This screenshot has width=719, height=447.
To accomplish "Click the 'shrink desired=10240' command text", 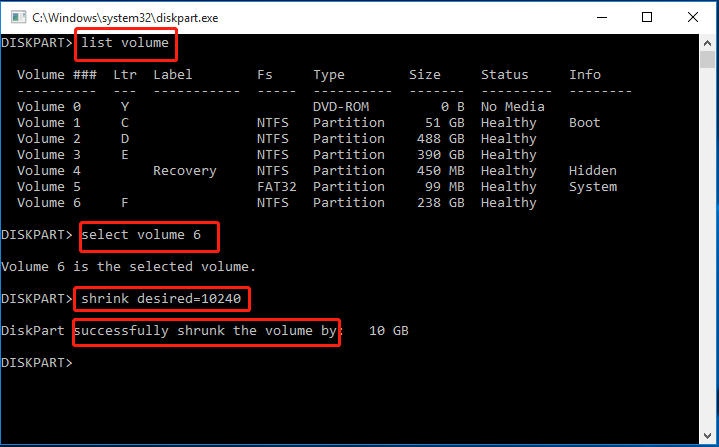I will (x=161, y=299).
